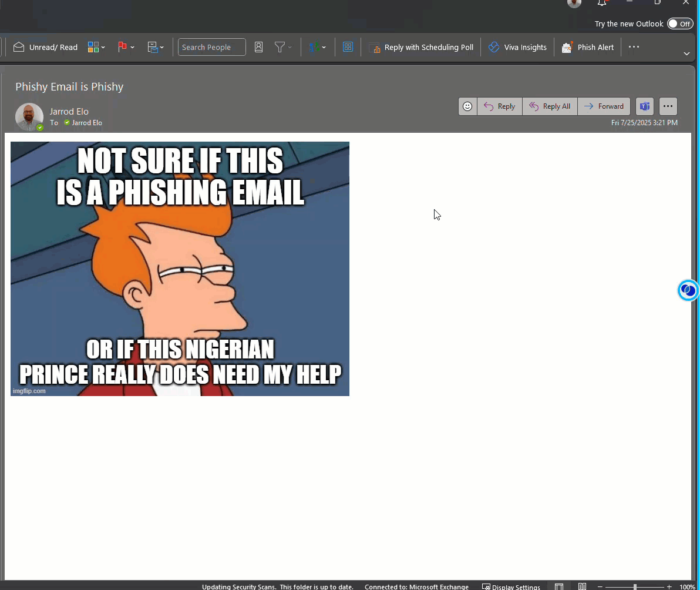Open notifications bell in title bar
The height and width of the screenshot is (590, 700).
point(602,3)
